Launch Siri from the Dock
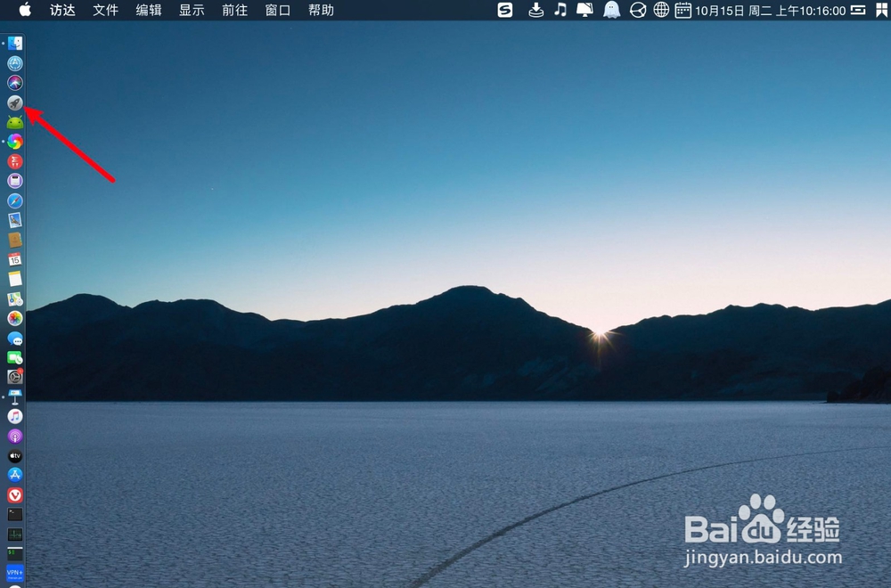 [x=15, y=83]
